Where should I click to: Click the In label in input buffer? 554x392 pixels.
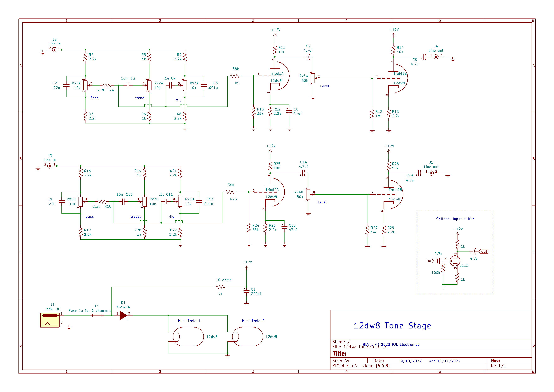click(430, 261)
